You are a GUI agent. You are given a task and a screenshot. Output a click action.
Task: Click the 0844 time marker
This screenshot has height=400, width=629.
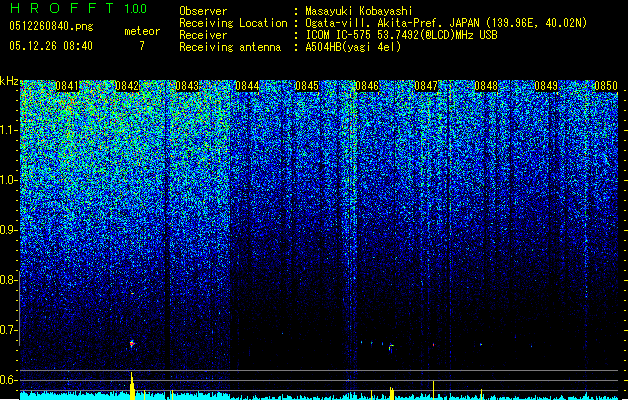click(x=247, y=86)
